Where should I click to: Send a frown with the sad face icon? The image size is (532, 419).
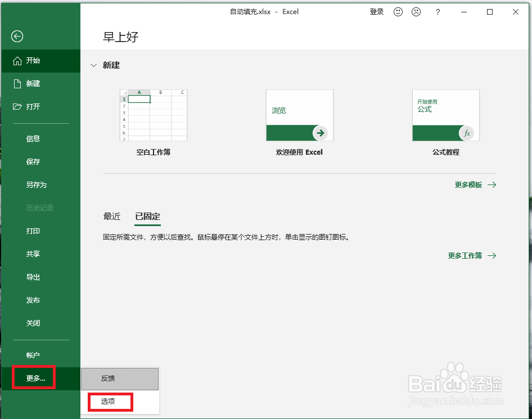416,12
